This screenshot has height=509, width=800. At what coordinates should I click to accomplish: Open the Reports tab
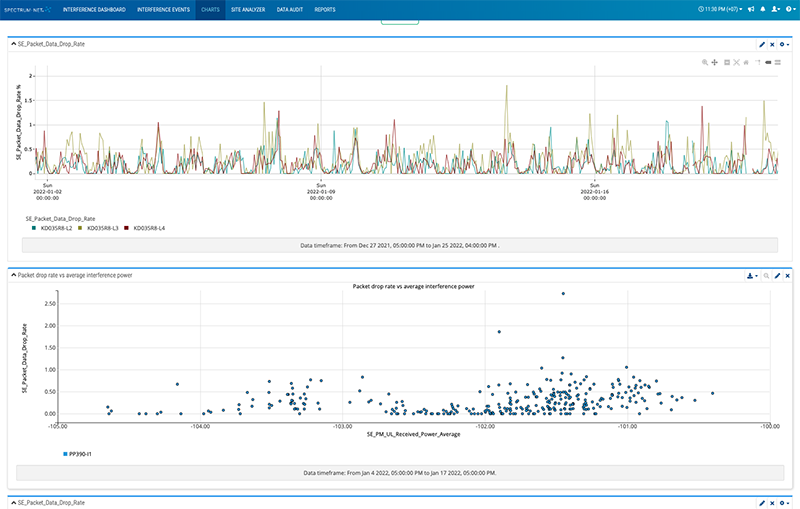point(325,10)
